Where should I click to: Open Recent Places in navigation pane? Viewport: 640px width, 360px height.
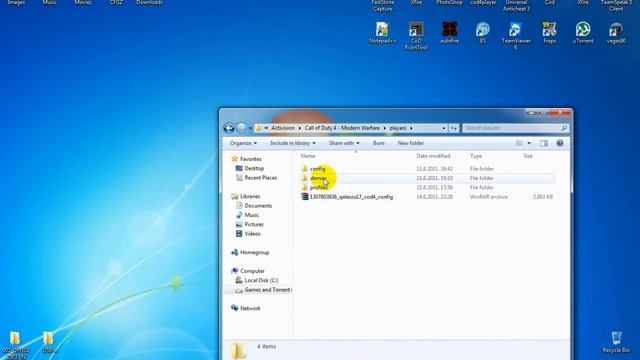tap(260, 178)
